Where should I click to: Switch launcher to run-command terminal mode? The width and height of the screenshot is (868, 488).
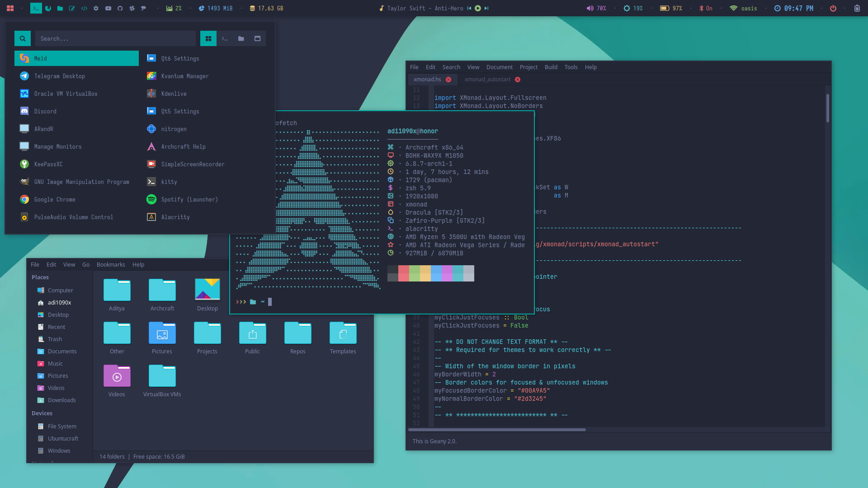225,38
